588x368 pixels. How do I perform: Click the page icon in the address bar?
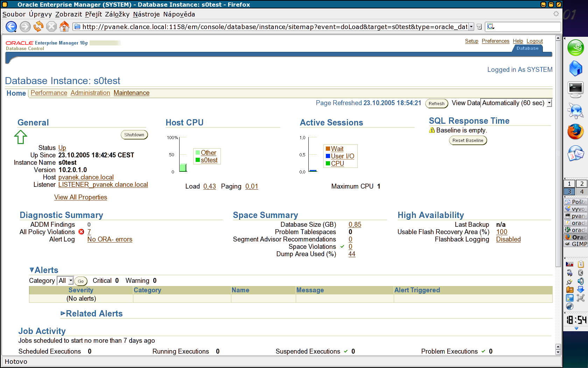pos(78,27)
